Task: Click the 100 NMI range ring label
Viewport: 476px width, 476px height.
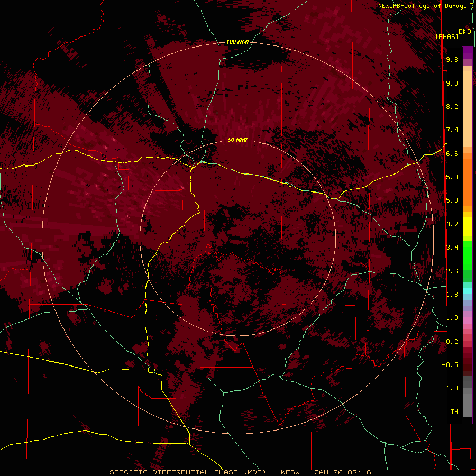Action: (x=237, y=42)
